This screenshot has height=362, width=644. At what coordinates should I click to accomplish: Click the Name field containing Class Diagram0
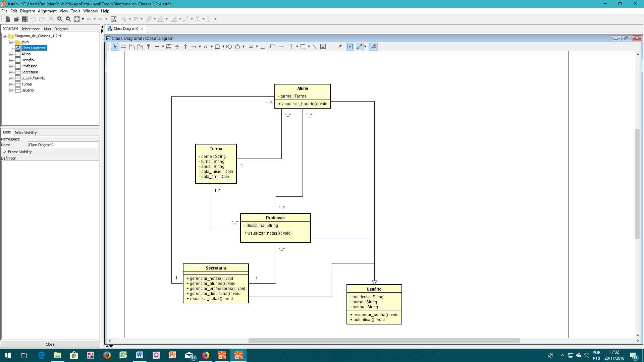pos(63,145)
